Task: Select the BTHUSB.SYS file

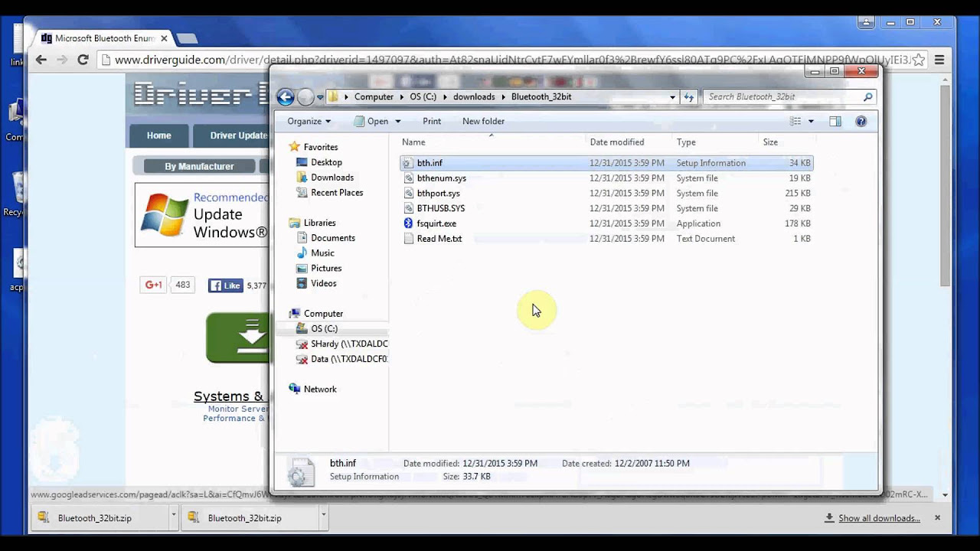Action: (x=440, y=208)
